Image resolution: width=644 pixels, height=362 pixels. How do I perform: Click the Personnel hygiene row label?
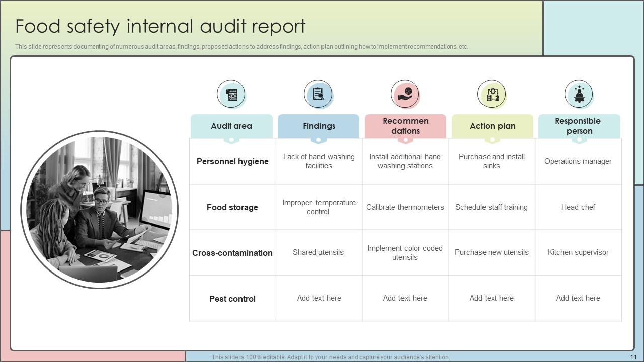(x=232, y=161)
